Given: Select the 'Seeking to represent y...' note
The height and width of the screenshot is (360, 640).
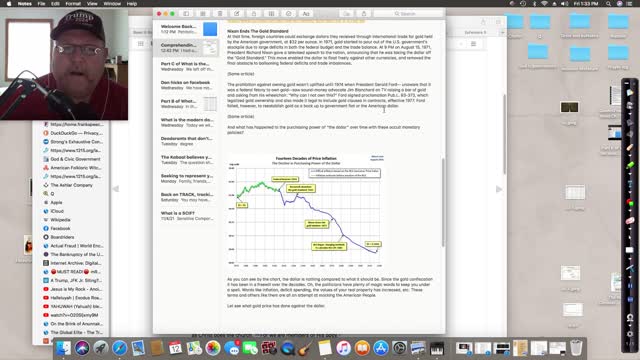Looking at the screenshot, I should pyautogui.click(x=188, y=178).
